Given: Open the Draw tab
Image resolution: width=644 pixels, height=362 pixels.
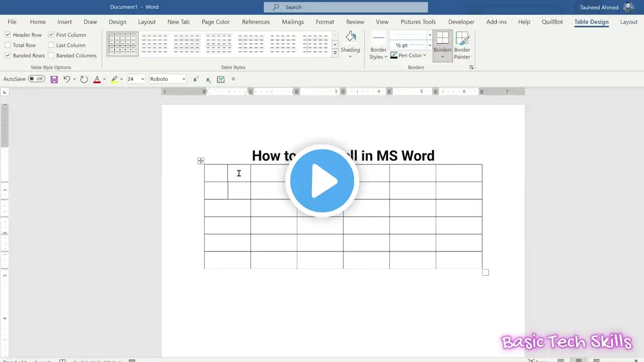Looking at the screenshot, I should tap(90, 22).
